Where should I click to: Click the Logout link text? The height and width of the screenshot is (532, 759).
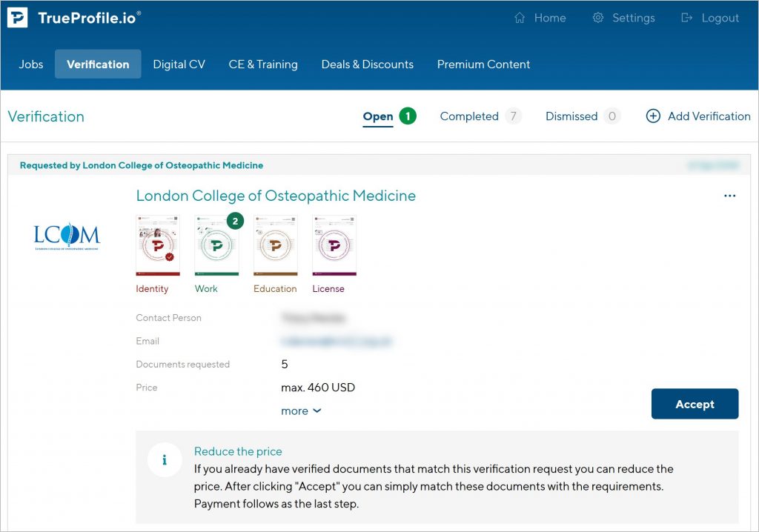[x=720, y=18]
